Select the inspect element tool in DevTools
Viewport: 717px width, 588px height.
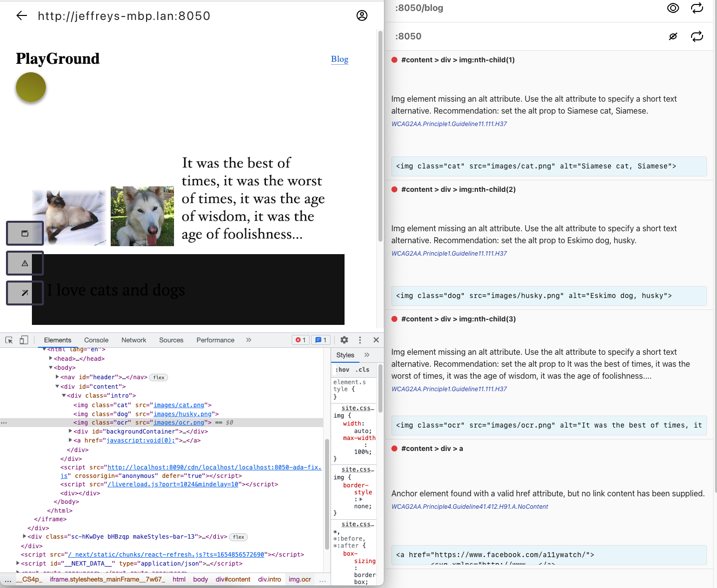8,340
